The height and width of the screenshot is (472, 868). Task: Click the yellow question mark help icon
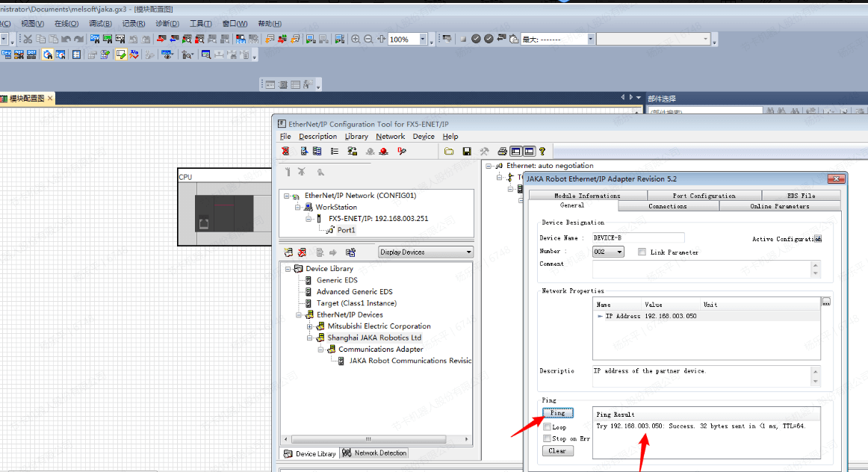point(542,151)
